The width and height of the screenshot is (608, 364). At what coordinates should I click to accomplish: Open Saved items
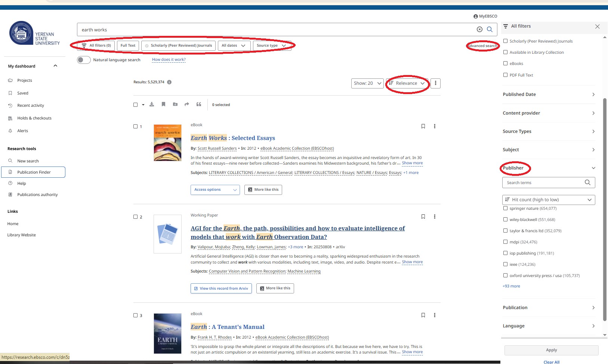(23, 93)
